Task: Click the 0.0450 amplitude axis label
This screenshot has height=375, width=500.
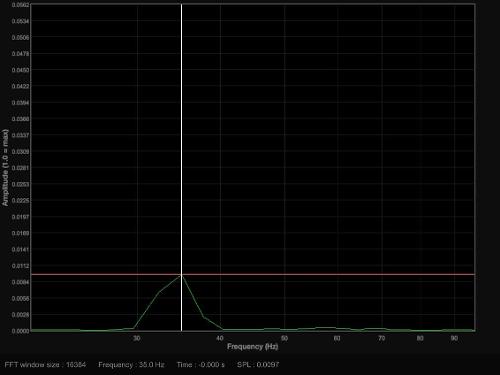Action: (20, 70)
